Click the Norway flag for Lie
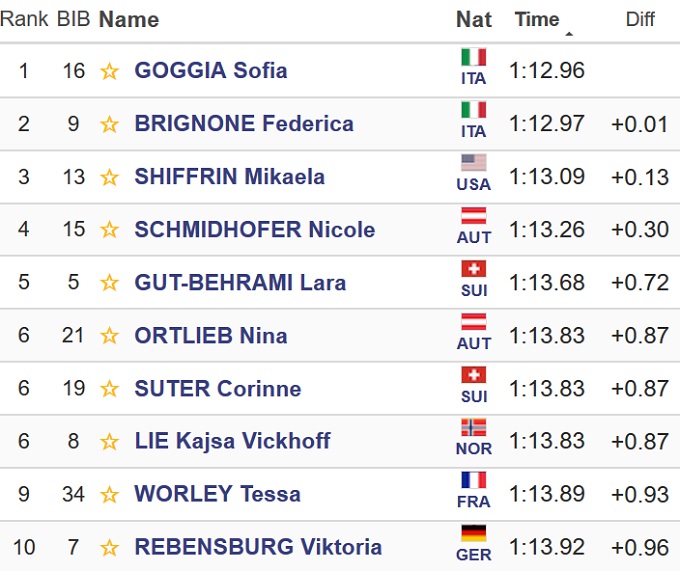The height and width of the screenshot is (571, 680). [473, 428]
